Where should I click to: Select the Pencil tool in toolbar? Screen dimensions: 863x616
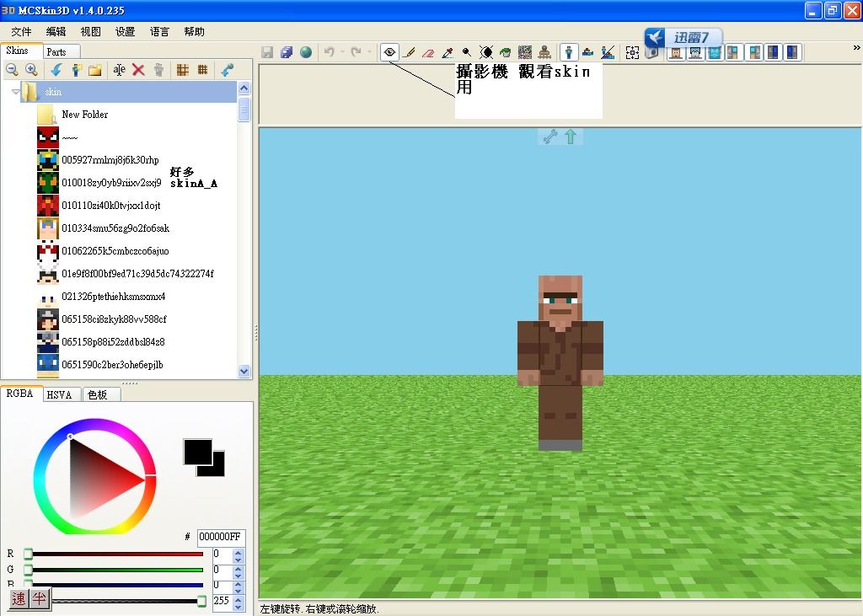click(x=410, y=52)
